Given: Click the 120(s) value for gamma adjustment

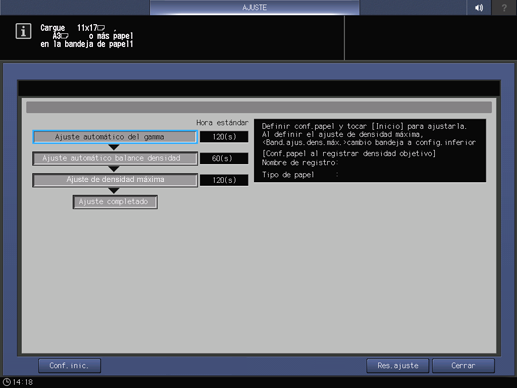Looking at the screenshot, I should click(224, 137).
